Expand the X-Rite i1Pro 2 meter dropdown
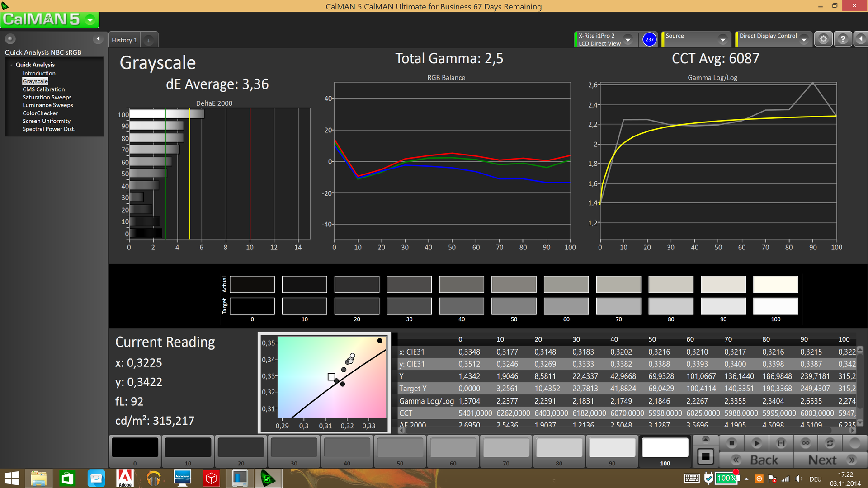 628,40
